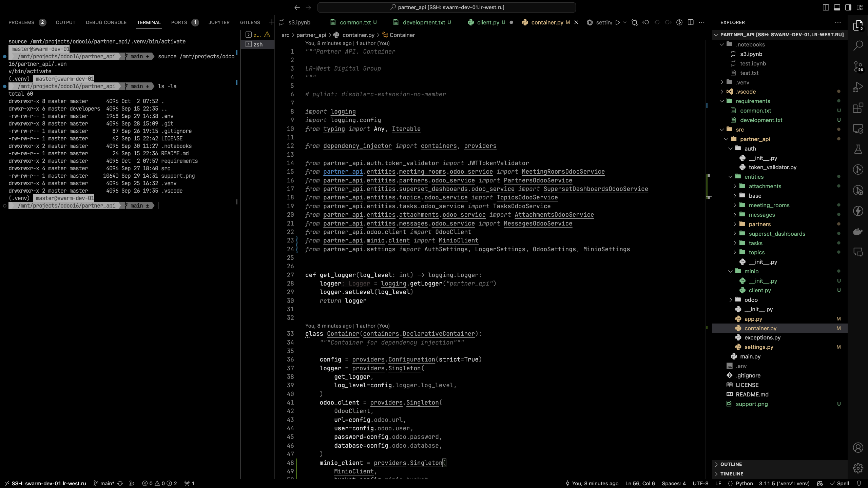Click the command center search field

[446, 7]
